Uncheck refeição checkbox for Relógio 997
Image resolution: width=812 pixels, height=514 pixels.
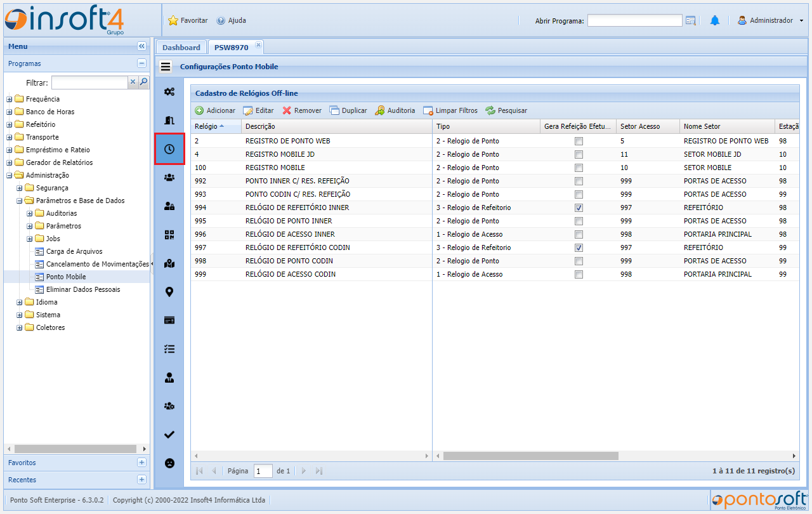coord(579,247)
